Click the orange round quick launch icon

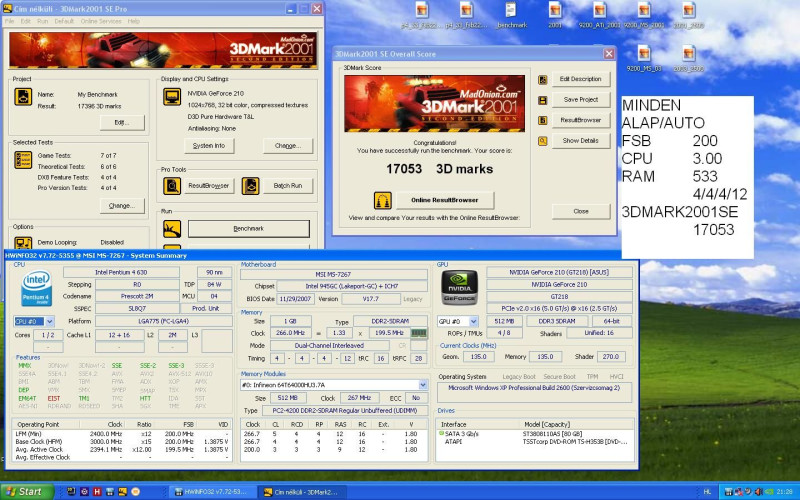[135, 492]
